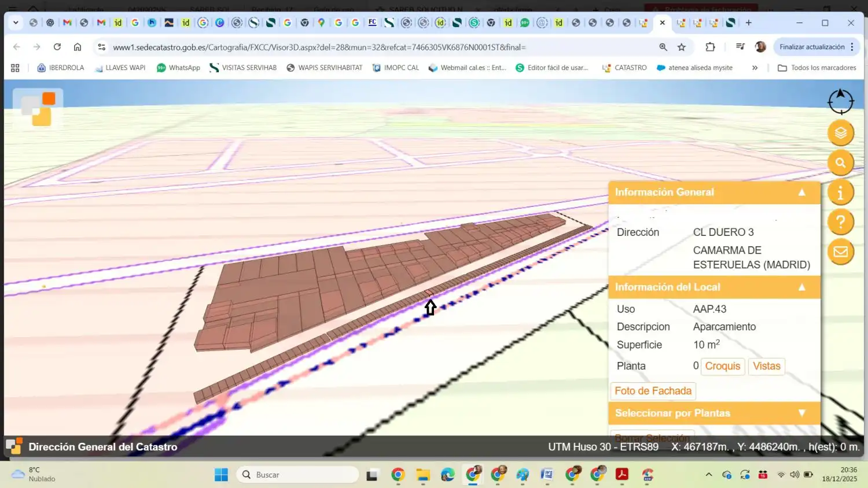Click the envelope contact button
Screen dimensions: 868x488
(x=841, y=252)
